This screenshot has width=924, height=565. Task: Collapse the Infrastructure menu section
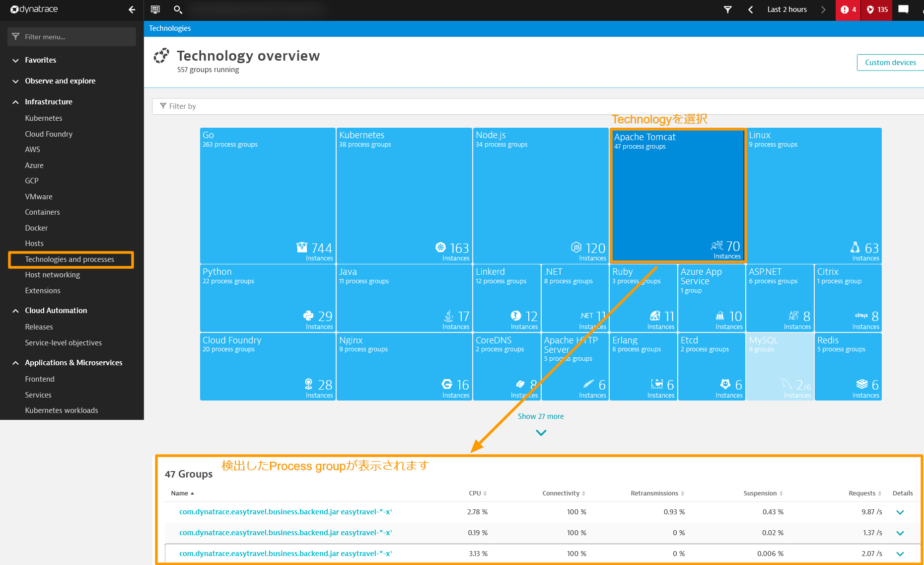tap(15, 102)
